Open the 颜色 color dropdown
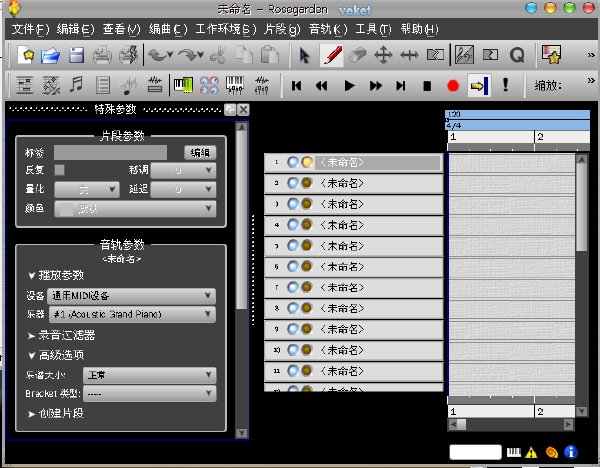Viewport: 600px width, 468px height. (135, 209)
